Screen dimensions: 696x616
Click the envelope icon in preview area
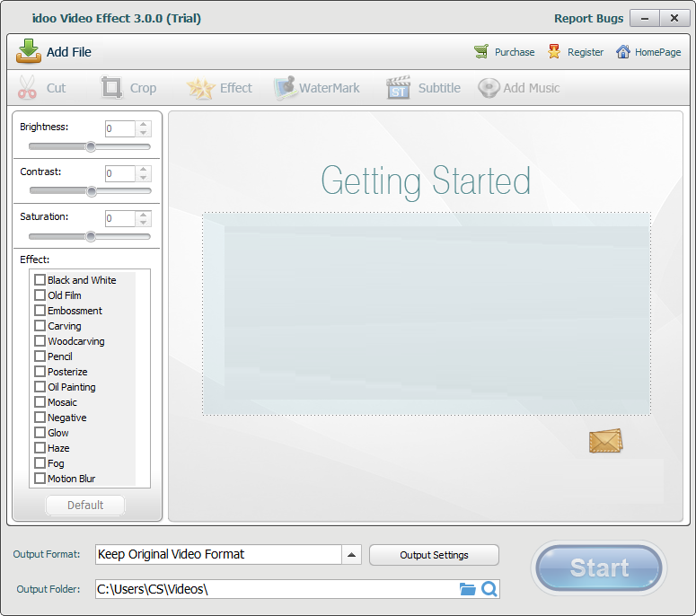pos(605,441)
